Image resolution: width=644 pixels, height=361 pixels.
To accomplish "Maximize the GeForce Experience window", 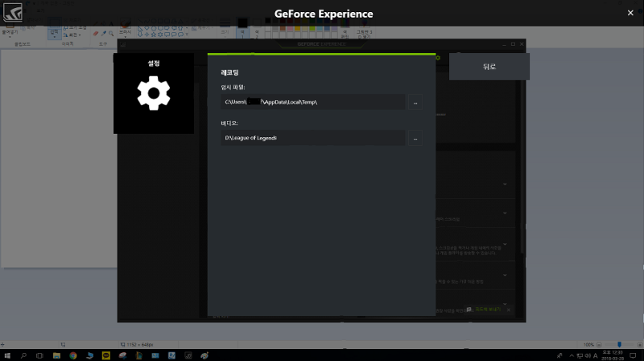I will click(513, 44).
